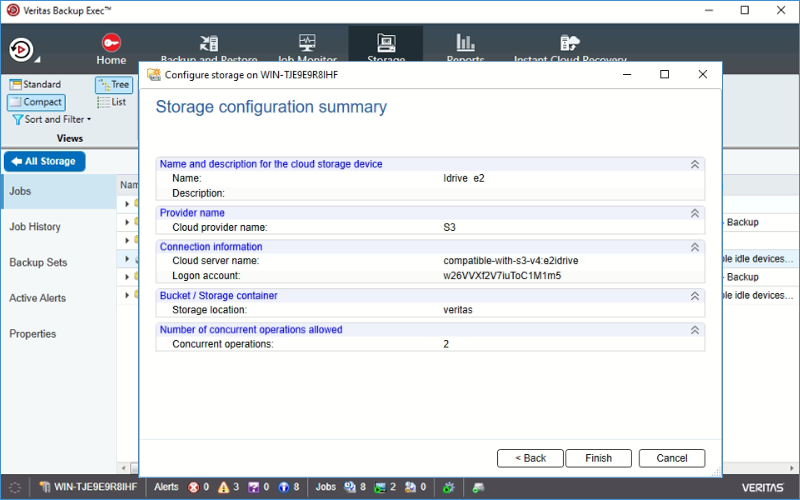Click the logon account 'w26VVXf2V7iuToC1M1m5'
The image size is (800, 500).
(502, 276)
